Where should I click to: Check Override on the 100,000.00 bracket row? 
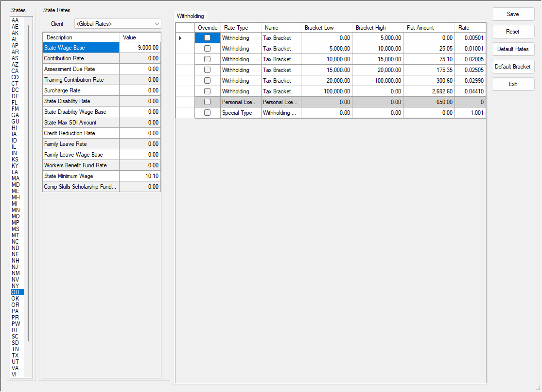point(208,91)
